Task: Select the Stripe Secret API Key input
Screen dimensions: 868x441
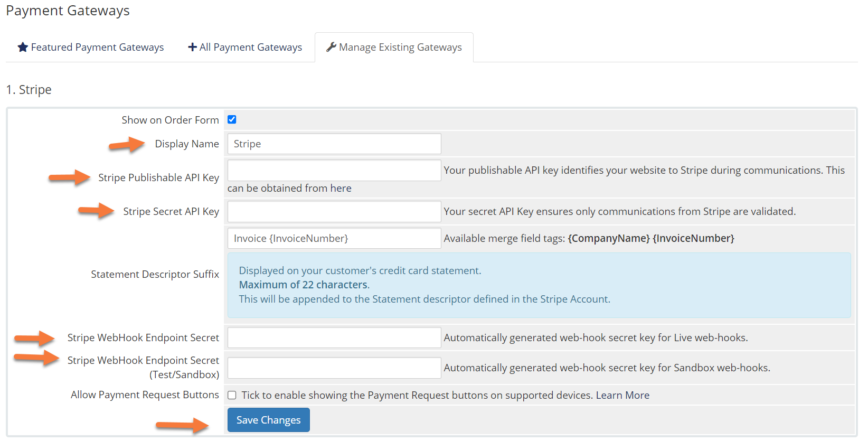Action: (x=334, y=212)
